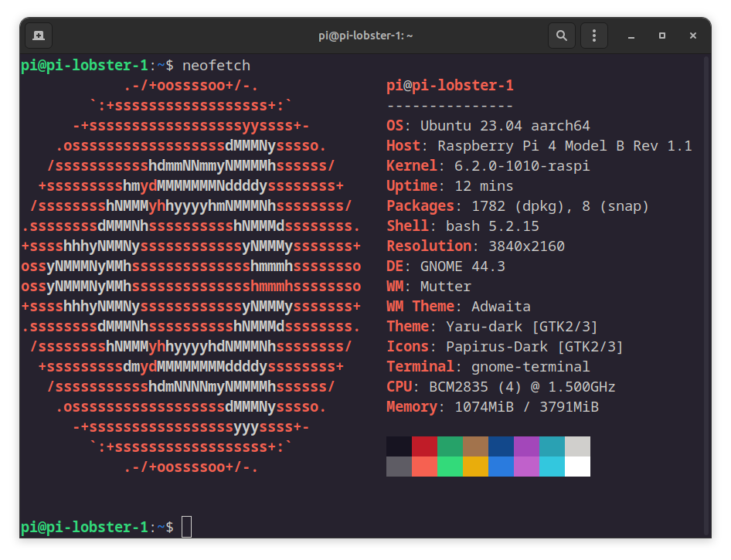Click the light purple color block
This screenshot has height=560, width=731.
[526, 467]
